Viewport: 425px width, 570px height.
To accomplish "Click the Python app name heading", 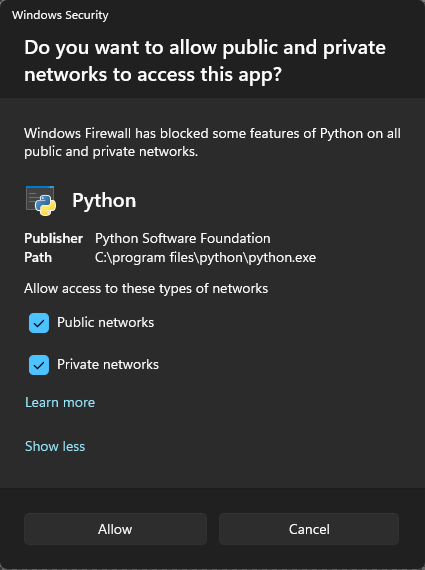I will click(104, 200).
